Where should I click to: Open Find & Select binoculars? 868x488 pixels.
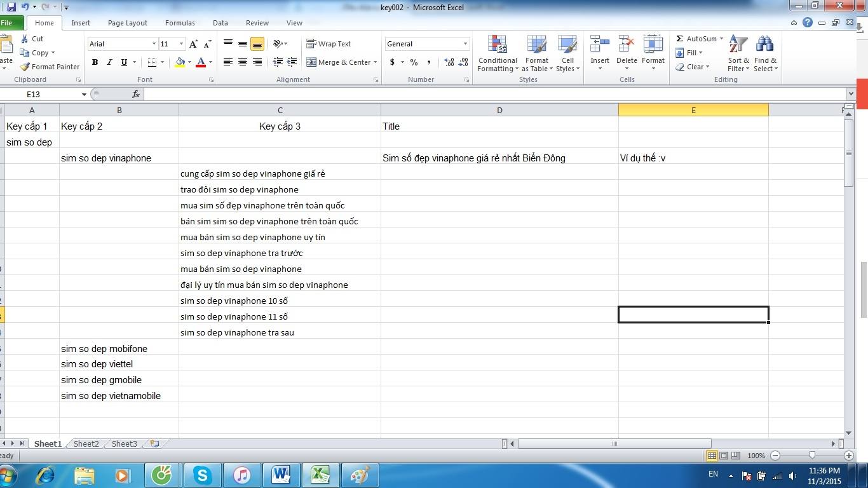click(x=765, y=53)
